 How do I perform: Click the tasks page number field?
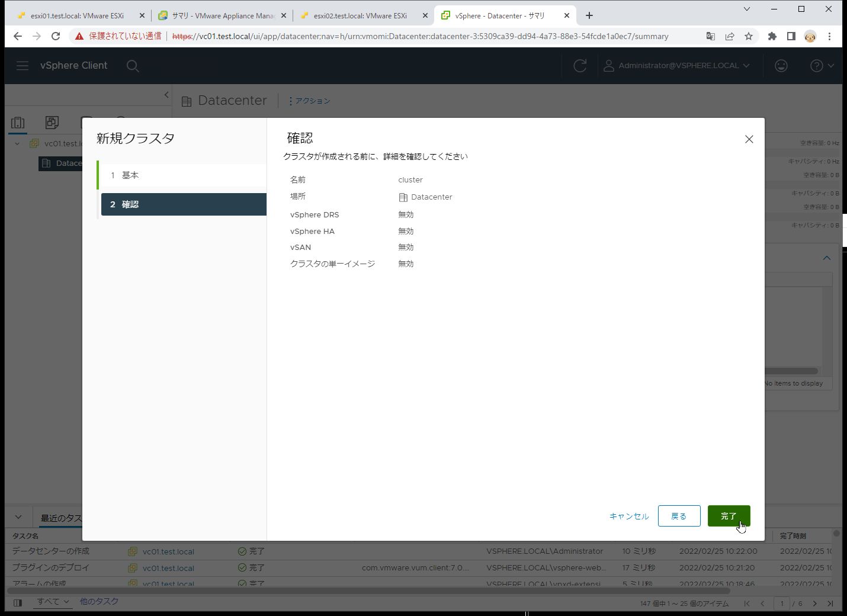click(782, 604)
